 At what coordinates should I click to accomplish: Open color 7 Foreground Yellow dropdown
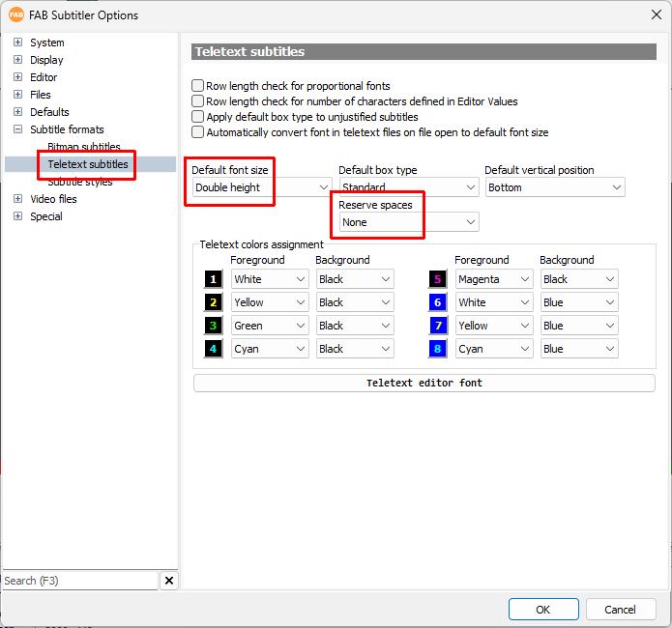coord(494,326)
